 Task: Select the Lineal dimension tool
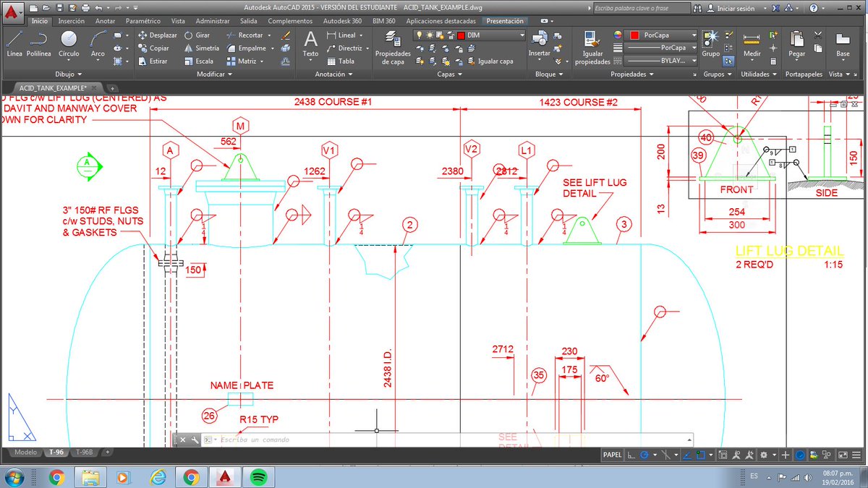[341, 35]
